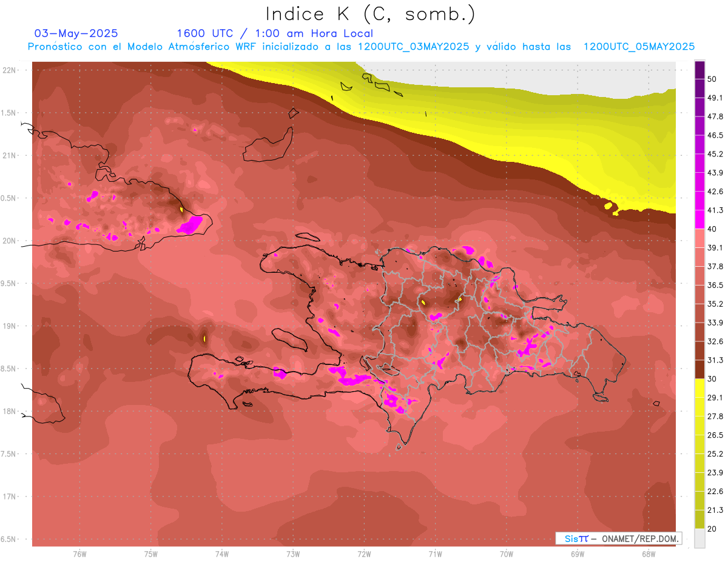Click the longitude label "72W"
728x562 pixels.
tap(364, 554)
